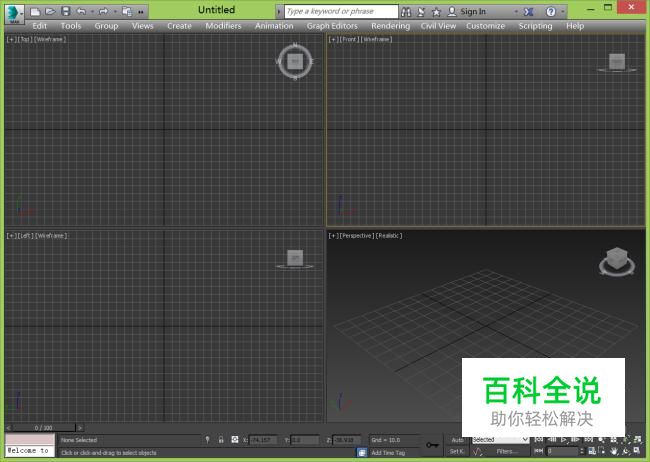
Task: Toggle the communication center icon beside Add Time Tag
Action: pyautogui.click(x=362, y=452)
